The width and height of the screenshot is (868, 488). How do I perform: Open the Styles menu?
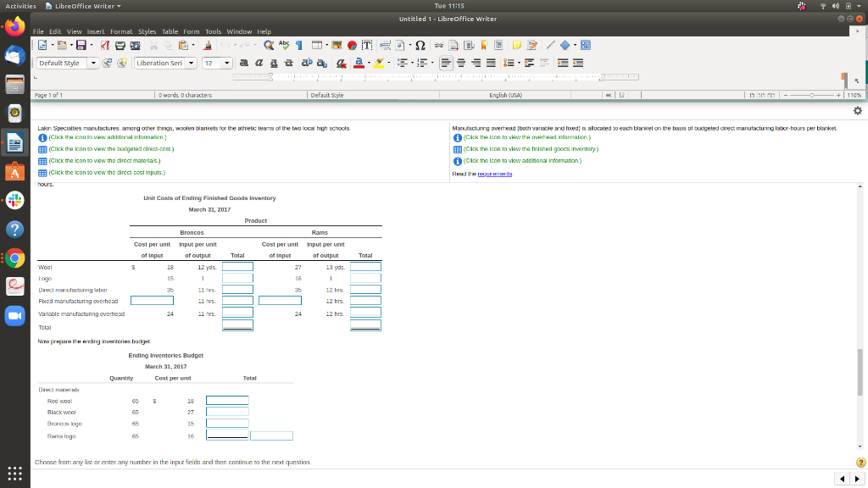147,31
